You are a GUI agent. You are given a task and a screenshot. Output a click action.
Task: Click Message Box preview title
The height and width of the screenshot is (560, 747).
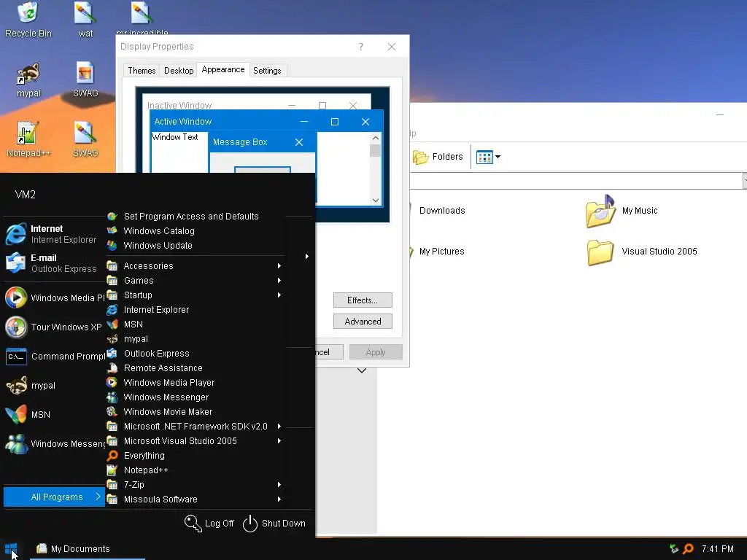[x=240, y=142]
